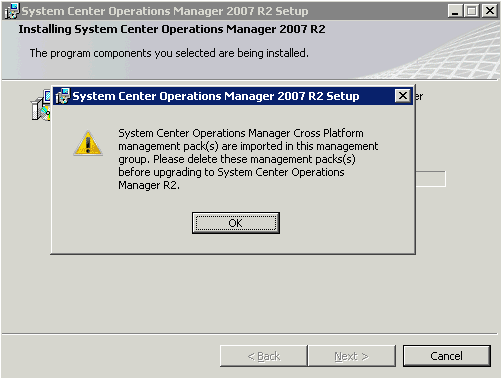Maximize the main setup window
This screenshot has height=378, width=501.
[x=472, y=11]
